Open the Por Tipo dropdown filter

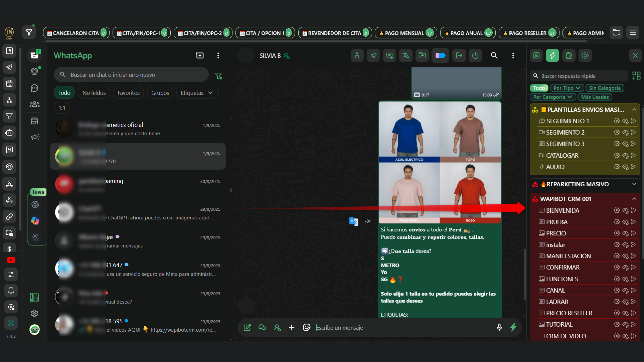pos(567,88)
